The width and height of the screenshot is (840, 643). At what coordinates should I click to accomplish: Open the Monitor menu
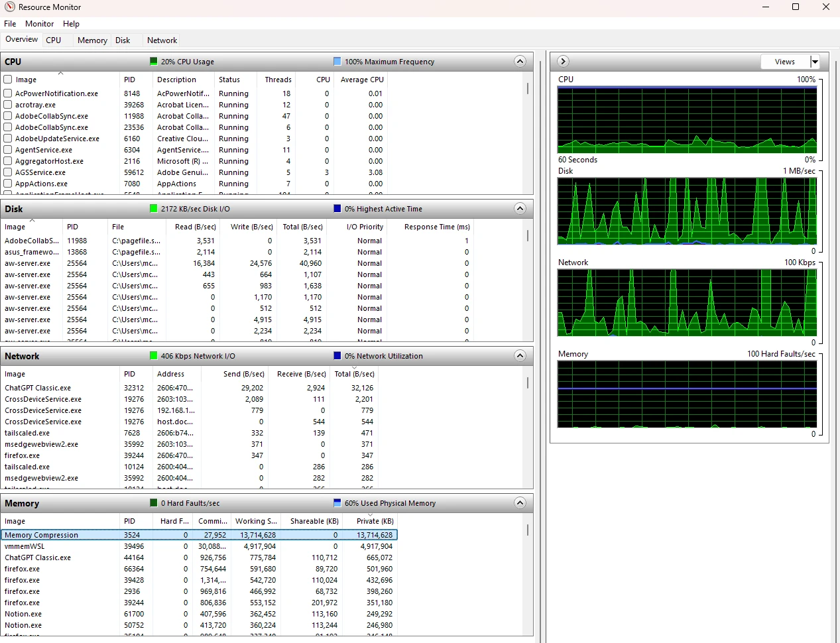(x=40, y=24)
